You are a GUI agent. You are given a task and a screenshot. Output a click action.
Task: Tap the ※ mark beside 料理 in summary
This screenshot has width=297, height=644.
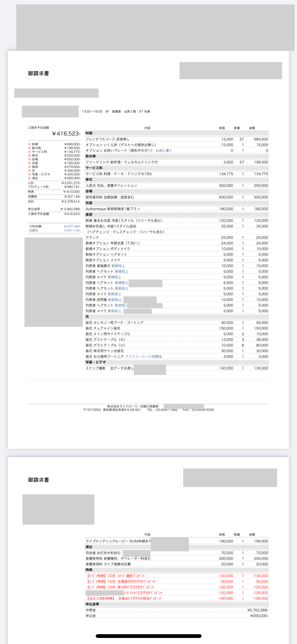click(x=29, y=144)
